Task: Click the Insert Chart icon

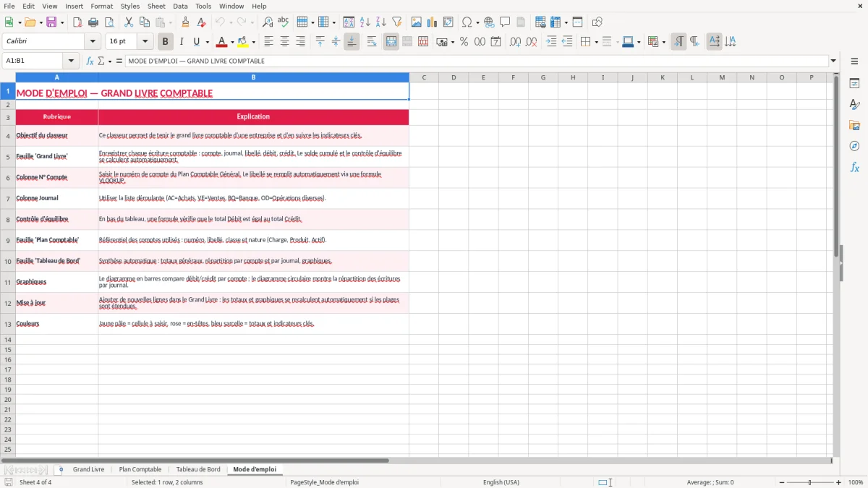Action: pyautogui.click(x=432, y=22)
